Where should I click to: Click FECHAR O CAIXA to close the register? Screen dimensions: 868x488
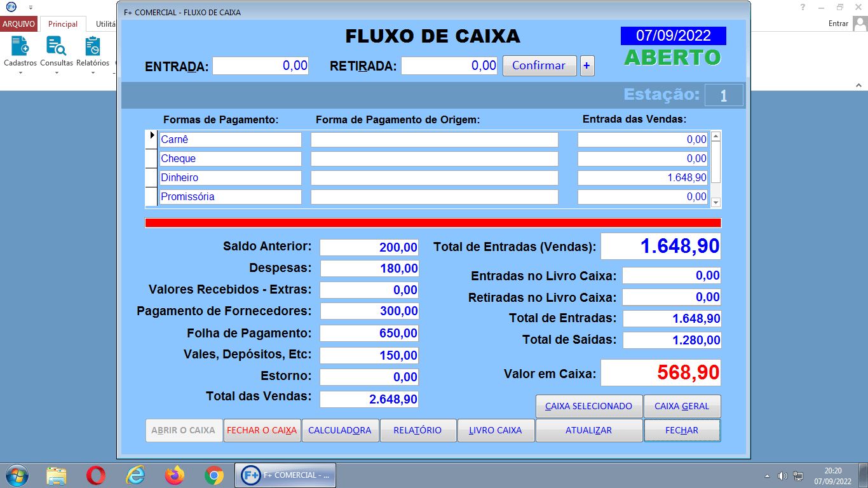tap(262, 430)
